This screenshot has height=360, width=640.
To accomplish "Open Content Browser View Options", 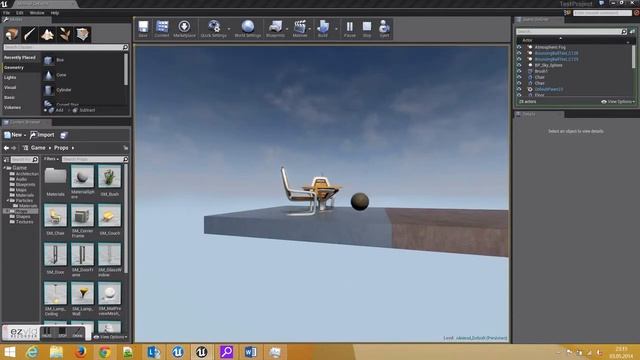I will pos(110,337).
